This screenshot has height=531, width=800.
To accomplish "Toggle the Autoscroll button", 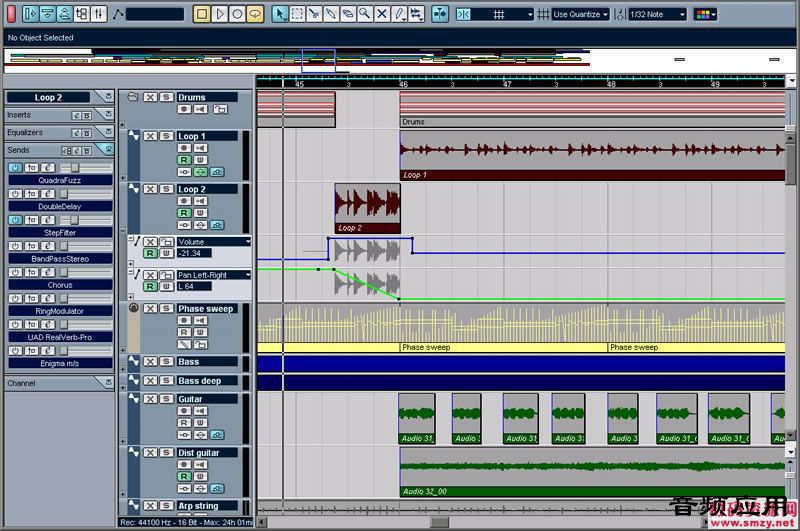I will pyautogui.click(x=440, y=14).
